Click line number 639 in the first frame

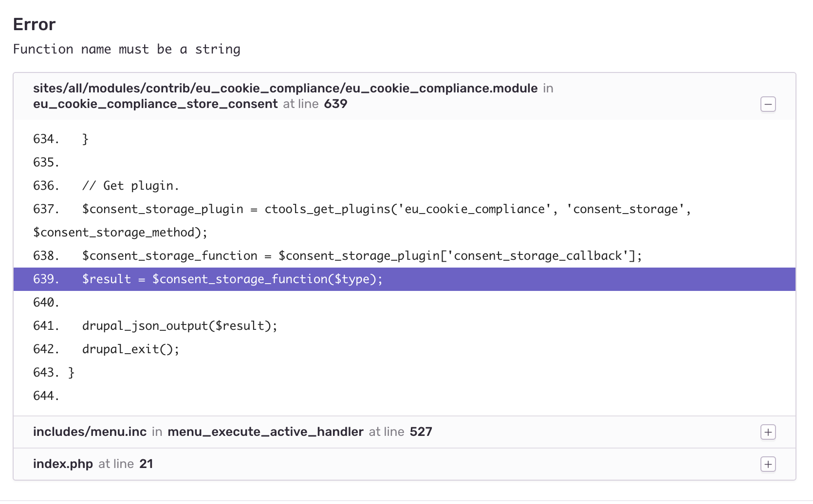coord(335,104)
